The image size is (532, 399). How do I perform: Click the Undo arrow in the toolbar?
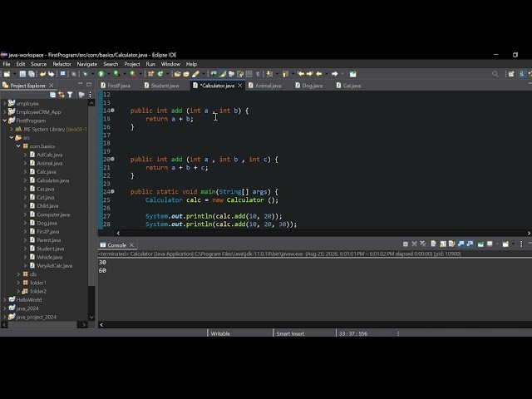tap(42, 74)
